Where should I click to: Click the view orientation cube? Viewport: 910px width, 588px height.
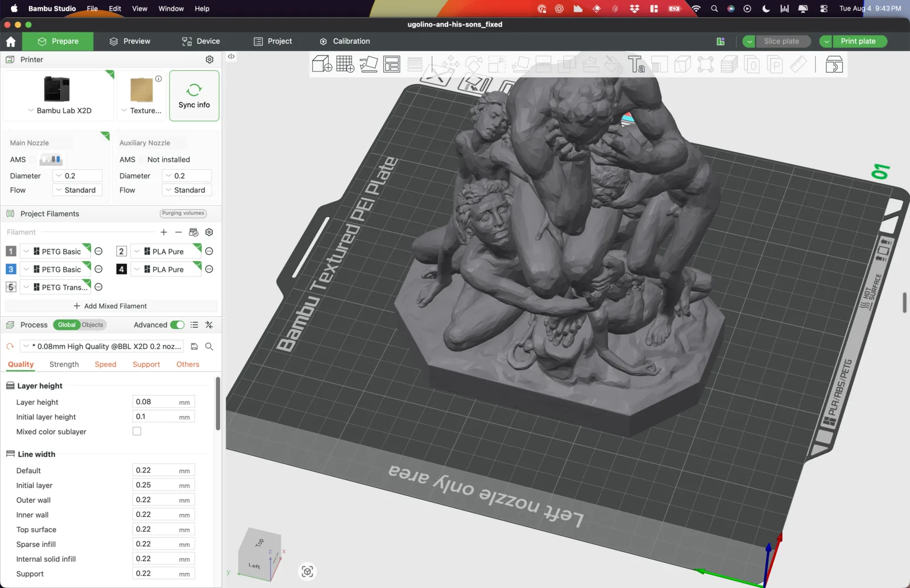click(260, 555)
